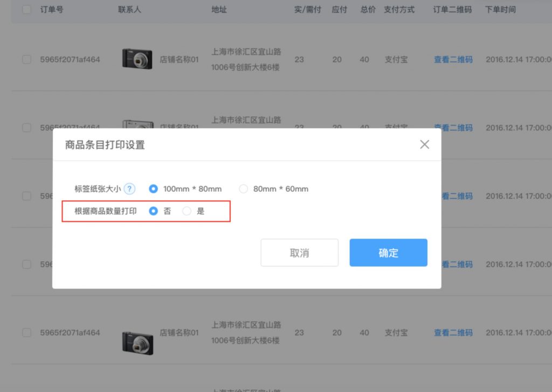Click the 地址 column header
Image resolution: width=552 pixels, height=392 pixels.
[x=219, y=10]
